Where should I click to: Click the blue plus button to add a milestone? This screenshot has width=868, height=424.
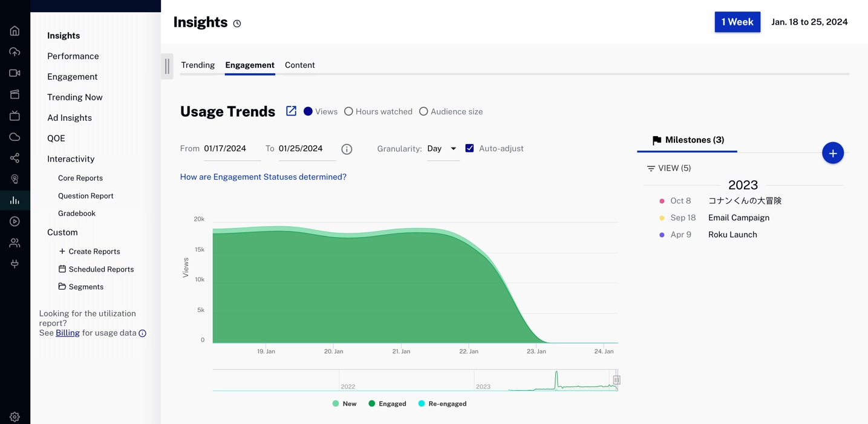(833, 153)
